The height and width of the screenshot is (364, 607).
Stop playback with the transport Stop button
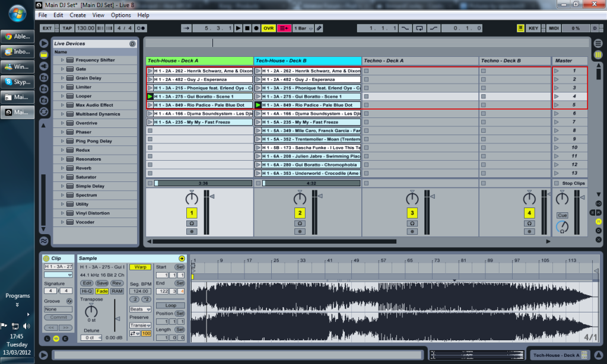[247, 28]
